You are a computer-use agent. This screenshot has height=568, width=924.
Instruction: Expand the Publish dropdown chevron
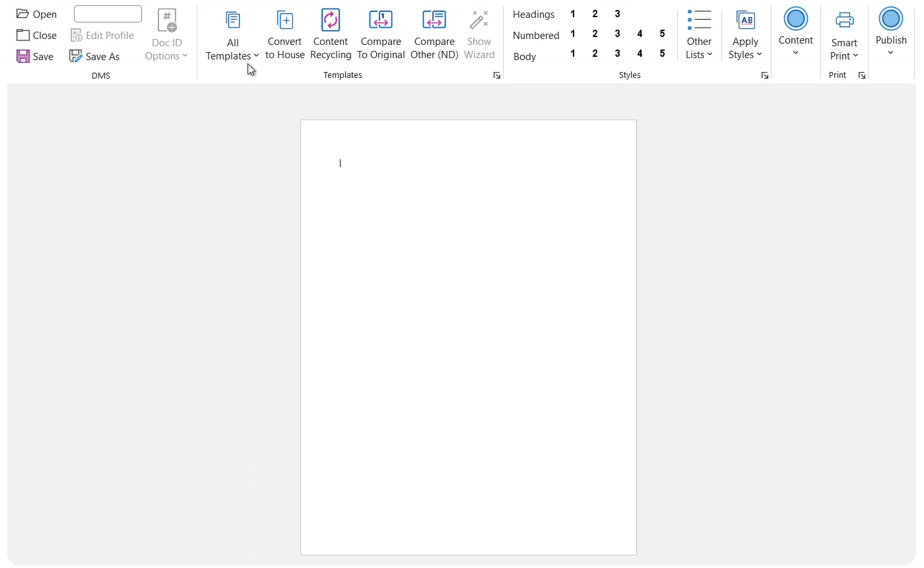(x=890, y=53)
